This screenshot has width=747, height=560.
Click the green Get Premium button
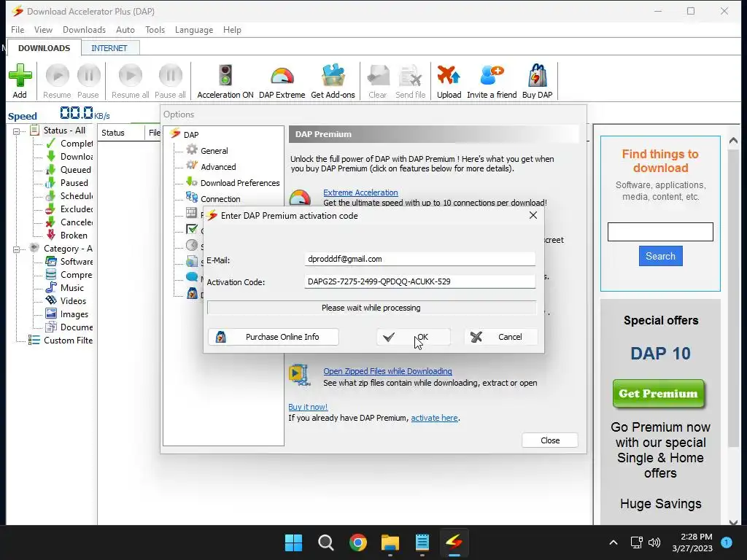[659, 394]
